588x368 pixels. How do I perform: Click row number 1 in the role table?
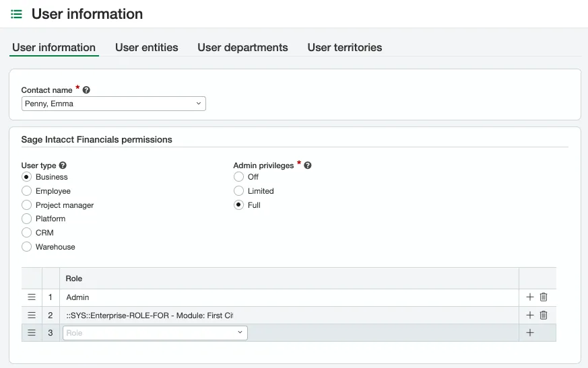(51, 297)
